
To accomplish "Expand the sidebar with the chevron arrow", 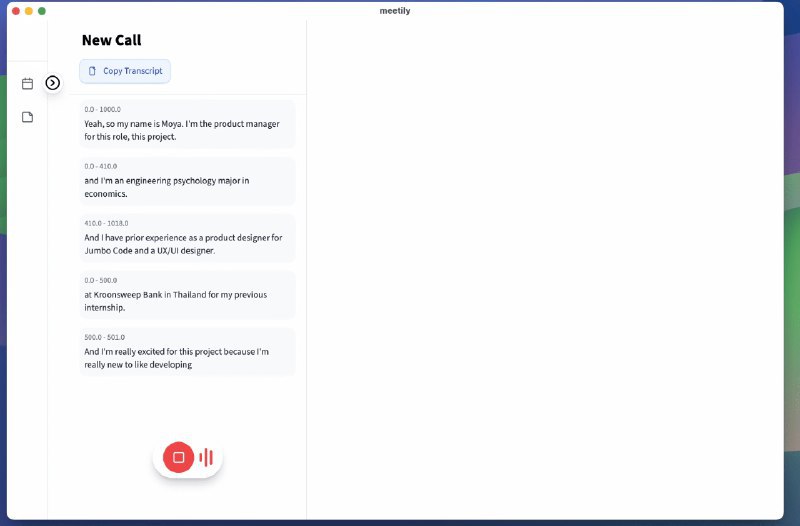I will click(53, 83).
